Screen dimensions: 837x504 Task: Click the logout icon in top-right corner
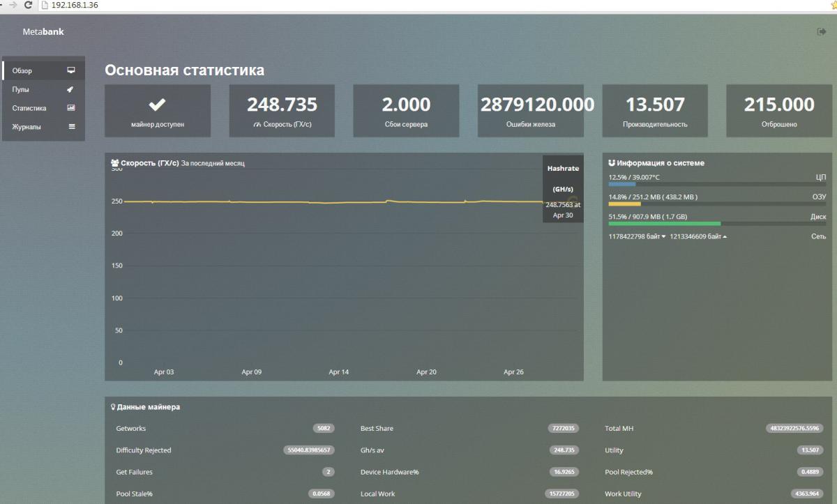pyautogui.click(x=821, y=31)
